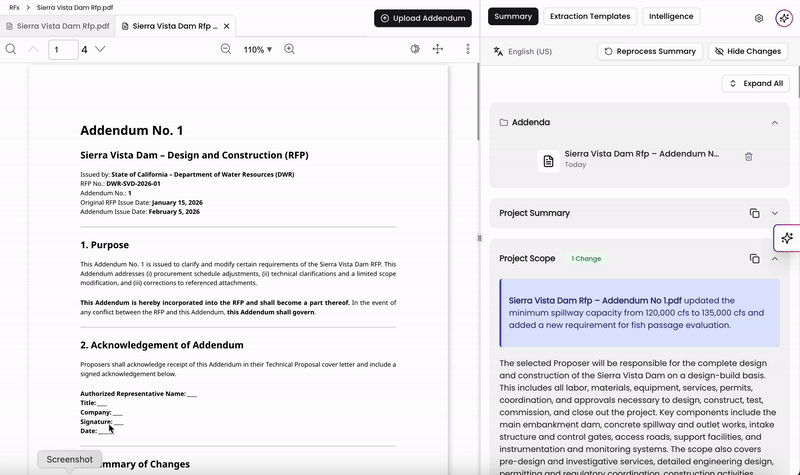
Task: Switch to the Extraction Templates tab
Action: 590,16
